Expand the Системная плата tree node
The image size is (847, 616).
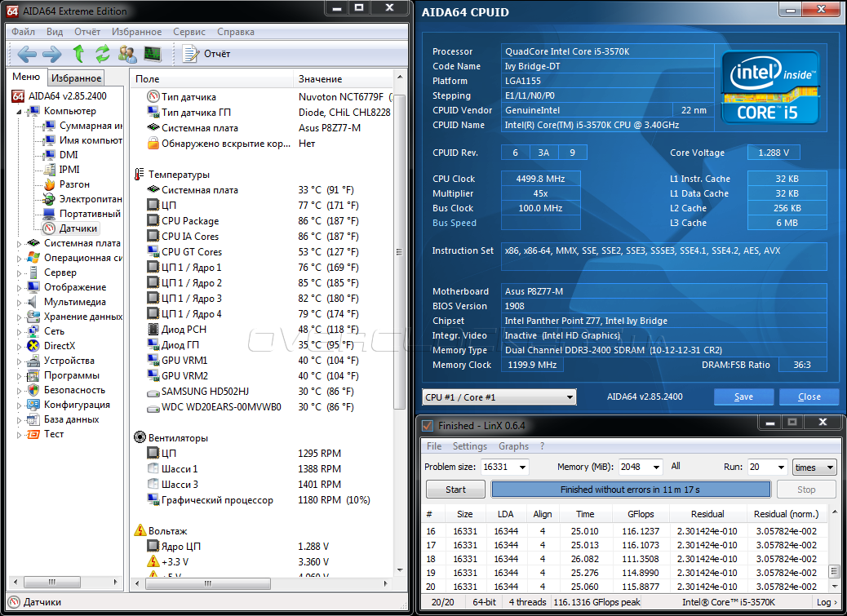click(20, 243)
